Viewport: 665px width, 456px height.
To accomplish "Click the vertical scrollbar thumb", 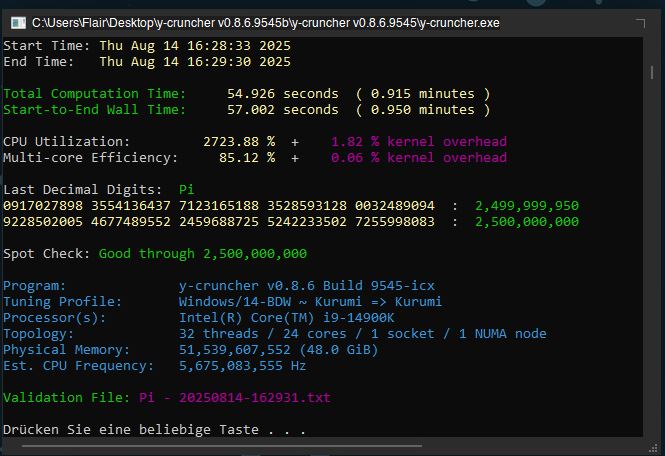I will point(652,72).
